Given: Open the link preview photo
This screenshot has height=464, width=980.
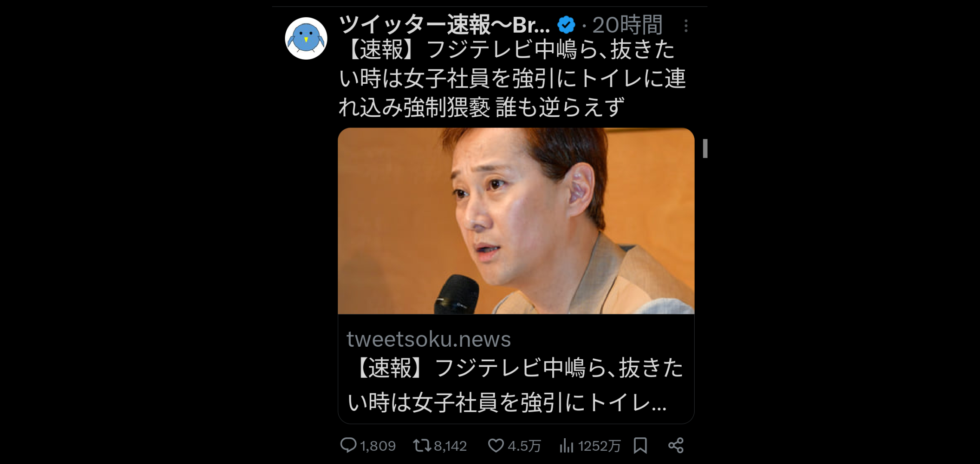Looking at the screenshot, I should 516,221.
